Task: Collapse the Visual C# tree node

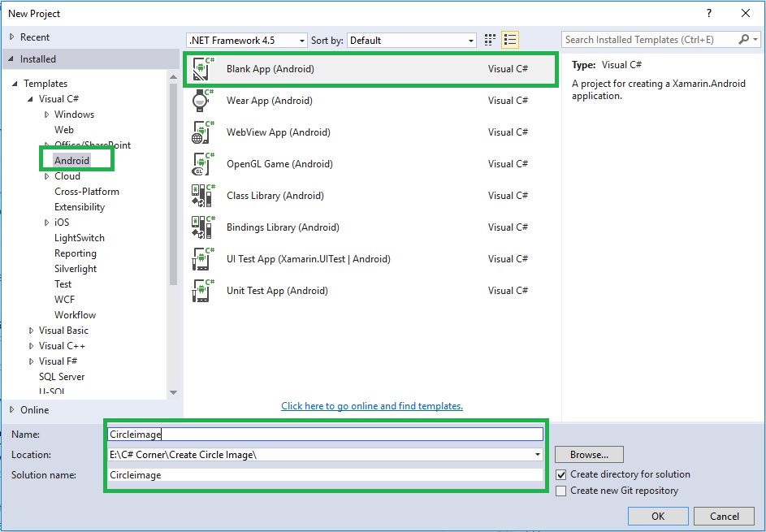Action: pos(30,99)
